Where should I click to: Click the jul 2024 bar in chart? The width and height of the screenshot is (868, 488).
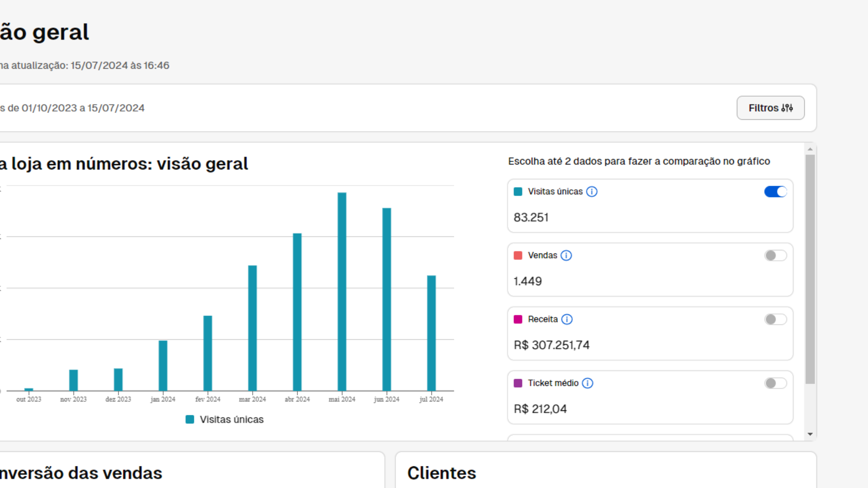coord(431,333)
